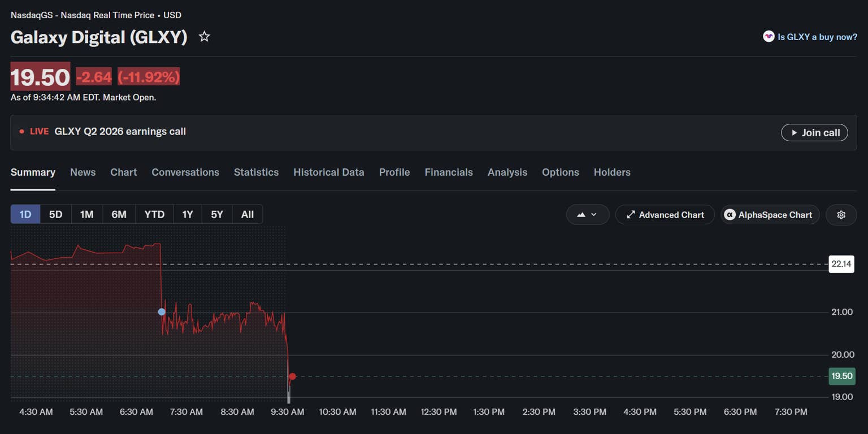868x434 pixels.
Task: Click the Advanced Chart expand arrows icon
Action: (x=631, y=215)
